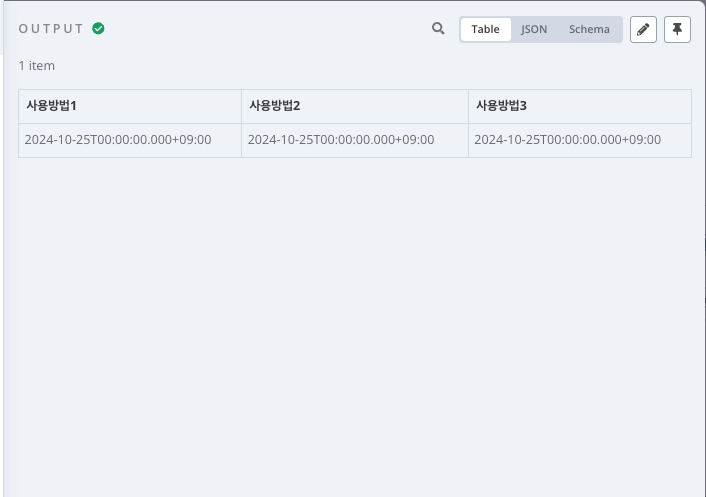Pin the output data with pushpin icon
Image resolution: width=706 pixels, height=497 pixels.
tap(677, 30)
